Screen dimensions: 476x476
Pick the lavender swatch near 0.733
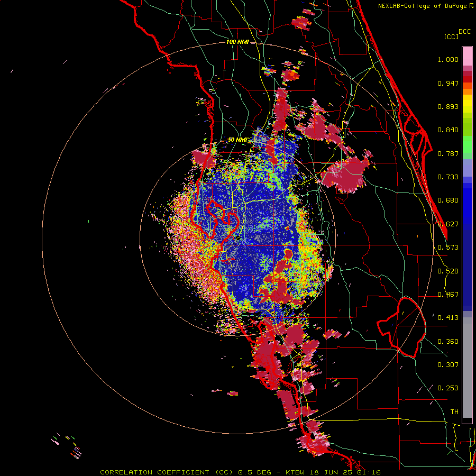(467, 168)
